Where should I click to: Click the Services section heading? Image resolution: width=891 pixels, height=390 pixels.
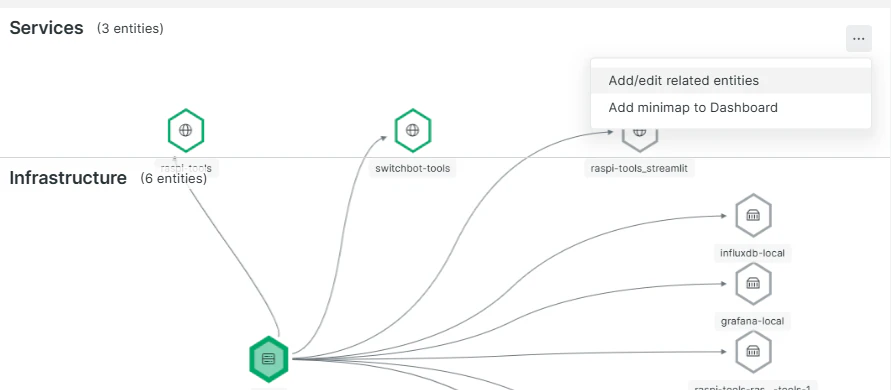47,28
